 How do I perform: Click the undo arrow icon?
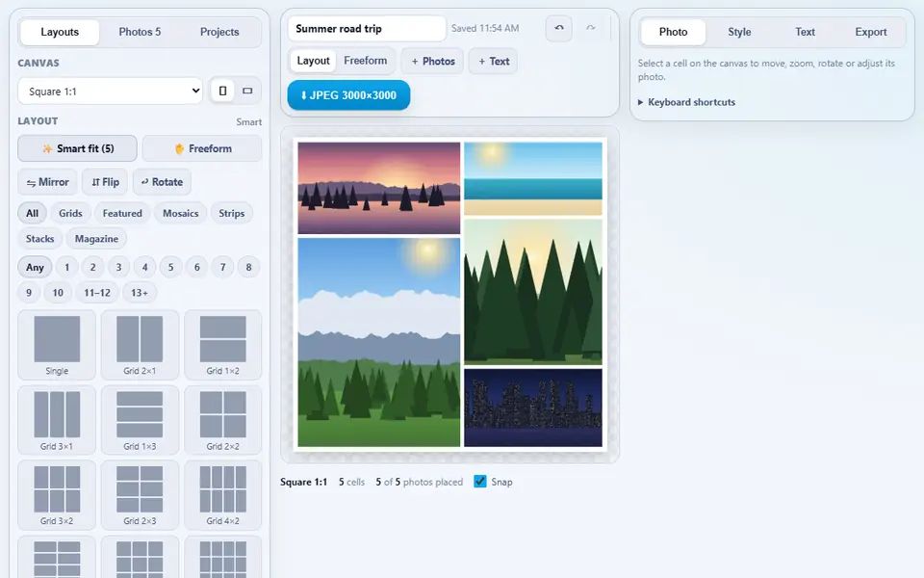pyautogui.click(x=558, y=28)
